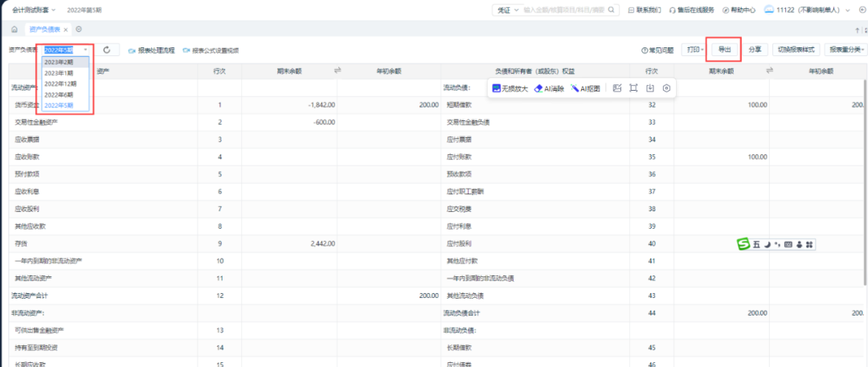The image size is (868, 367).
Task: Click the 无损放大 HD icon
Action: tap(497, 88)
